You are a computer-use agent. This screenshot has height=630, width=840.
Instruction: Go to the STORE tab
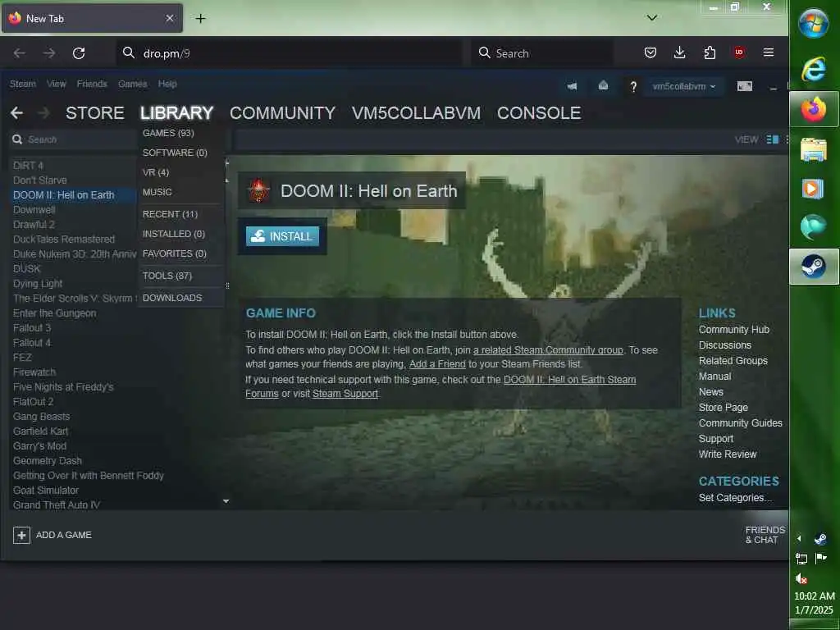tap(95, 113)
